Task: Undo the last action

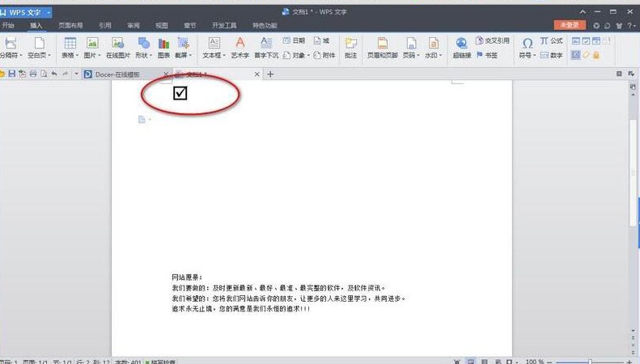Action: pos(54,74)
